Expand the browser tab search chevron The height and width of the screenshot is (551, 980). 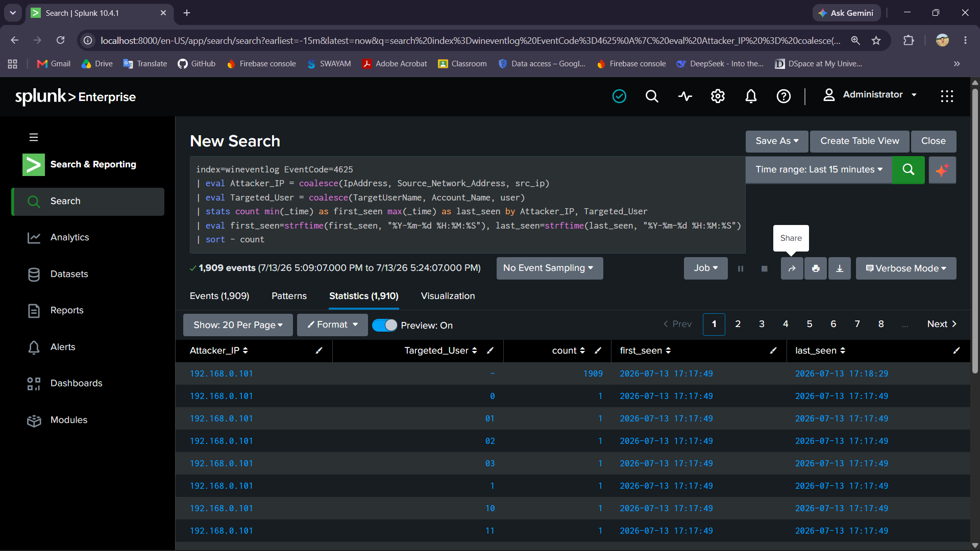point(13,13)
